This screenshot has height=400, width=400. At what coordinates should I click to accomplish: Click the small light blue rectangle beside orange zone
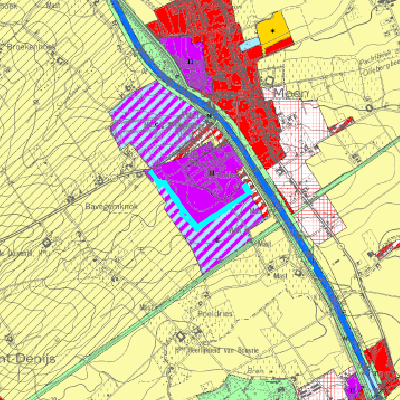click(x=250, y=44)
